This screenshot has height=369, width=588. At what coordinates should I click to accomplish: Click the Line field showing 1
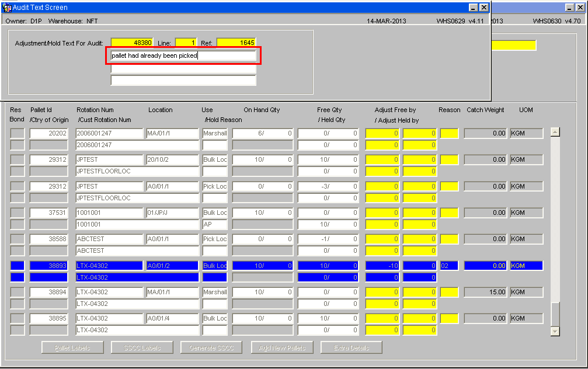[x=186, y=43]
